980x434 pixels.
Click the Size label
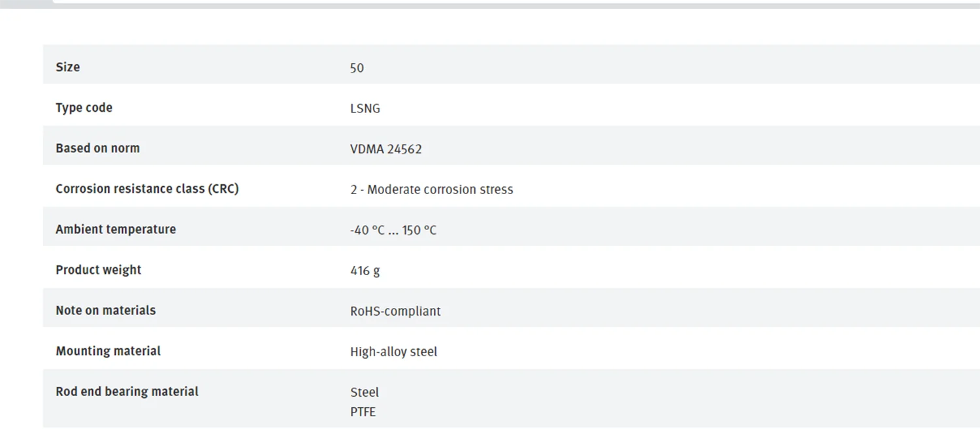[x=68, y=67]
